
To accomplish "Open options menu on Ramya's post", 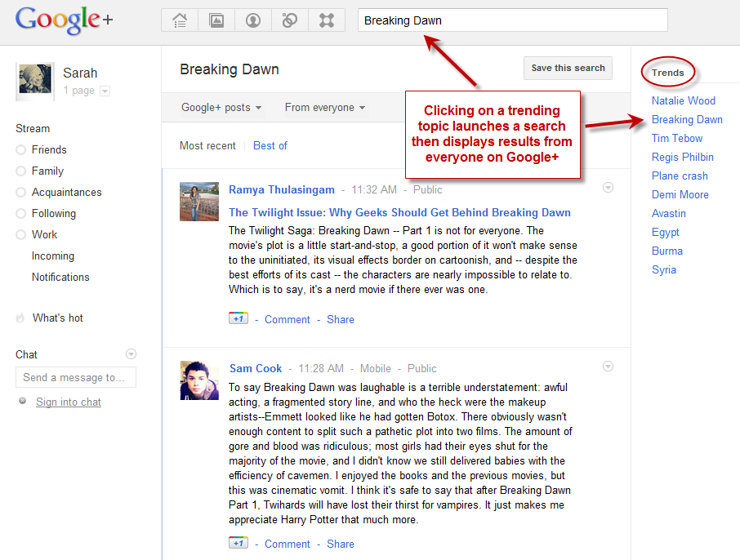I will tap(608, 187).
